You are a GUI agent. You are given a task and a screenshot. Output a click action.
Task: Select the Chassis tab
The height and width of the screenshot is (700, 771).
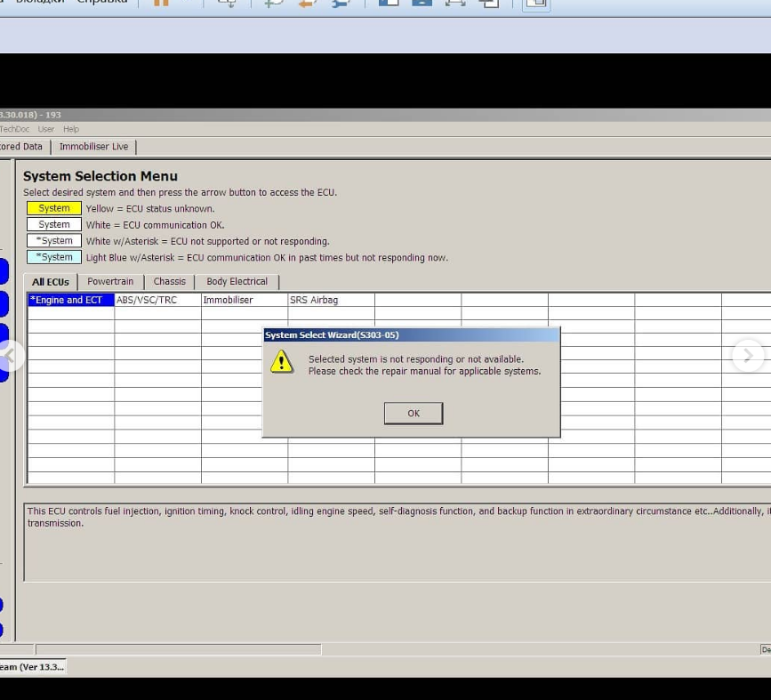(x=169, y=281)
